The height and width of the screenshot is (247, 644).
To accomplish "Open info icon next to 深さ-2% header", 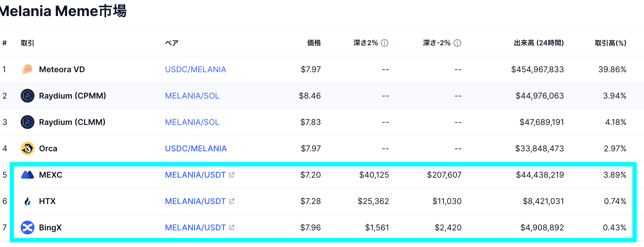I will click(x=457, y=43).
